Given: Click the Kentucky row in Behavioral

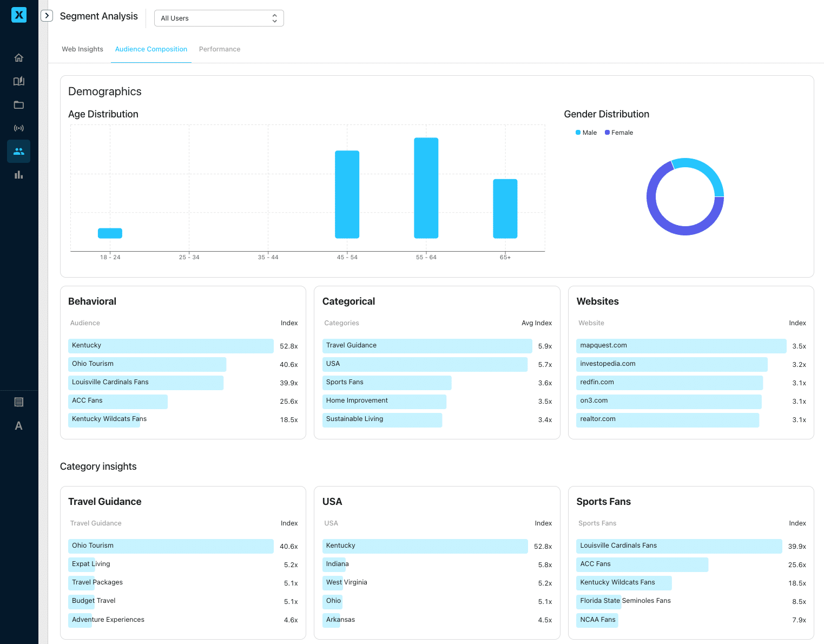Looking at the screenshot, I should pyautogui.click(x=170, y=346).
